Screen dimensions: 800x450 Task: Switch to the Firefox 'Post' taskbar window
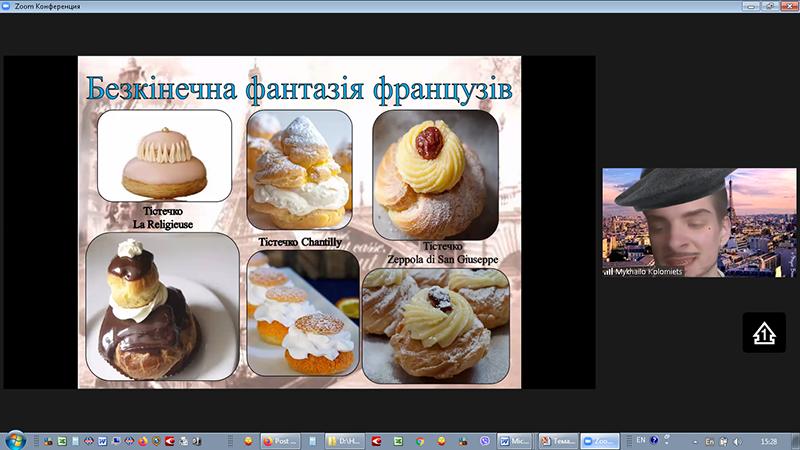[x=280, y=440]
